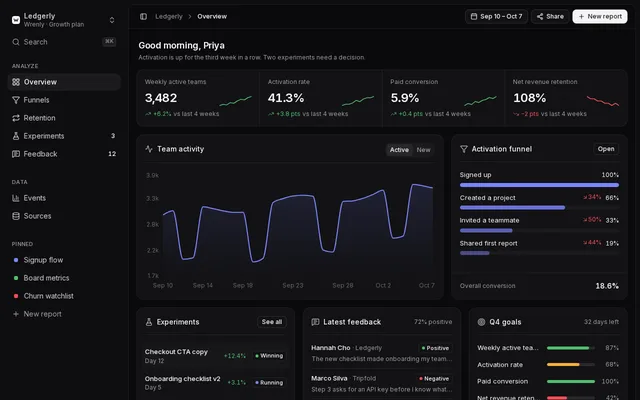Image resolution: width=640 pixels, height=400 pixels.
Task: Click the Retention repeat-arrows icon
Action: [16, 118]
